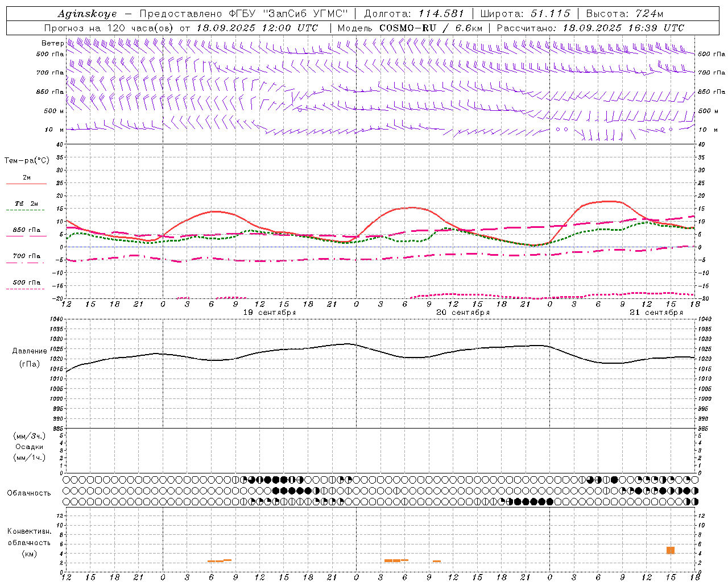Viewport: 728px width, 582px height.
Task: Select the longitude value 114.581
Action: tap(441, 14)
